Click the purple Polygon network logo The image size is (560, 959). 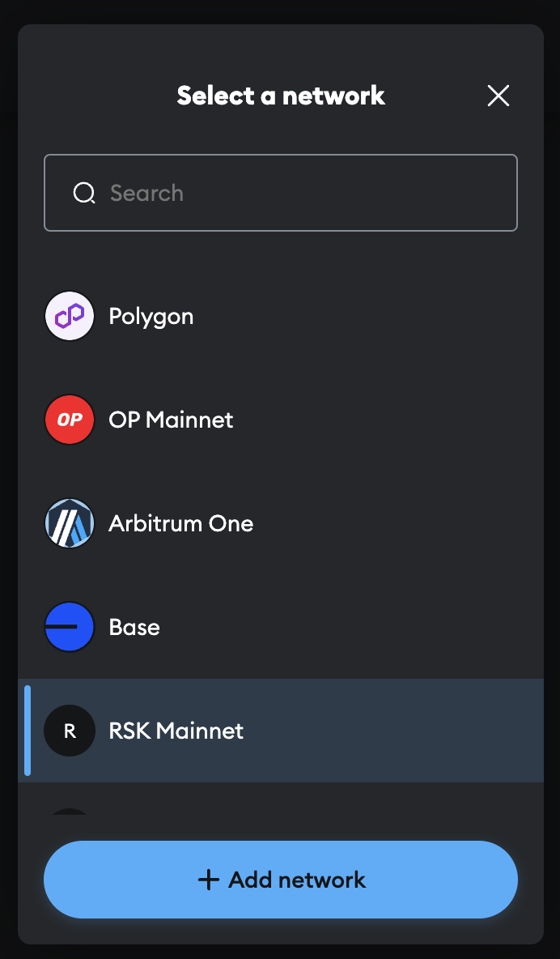pyautogui.click(x=70, y=316)
